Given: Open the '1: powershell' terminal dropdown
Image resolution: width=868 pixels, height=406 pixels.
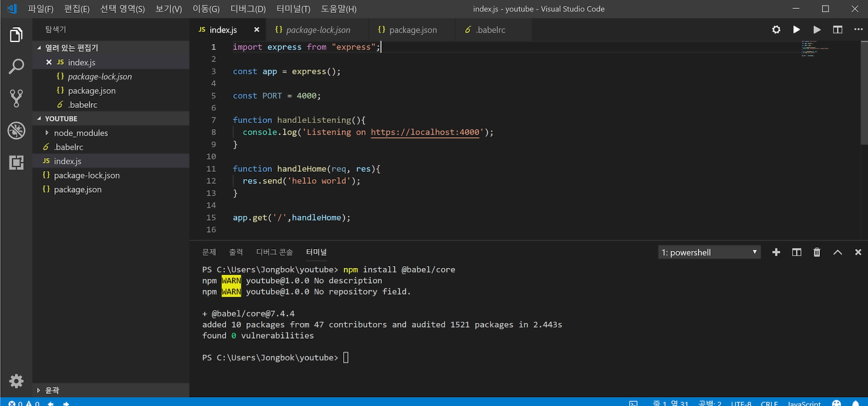Looking at the screenshot, I should click(x=709, y=252).
